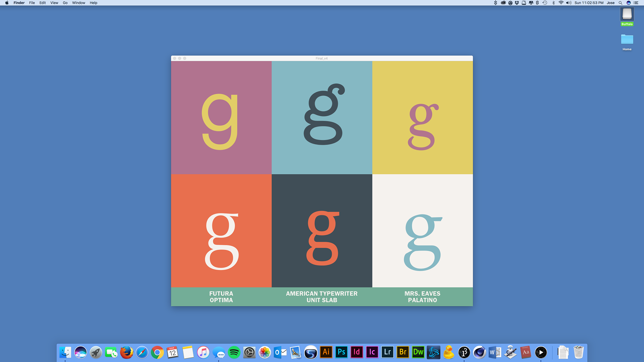Open the Go menu

tap(65, 3)
